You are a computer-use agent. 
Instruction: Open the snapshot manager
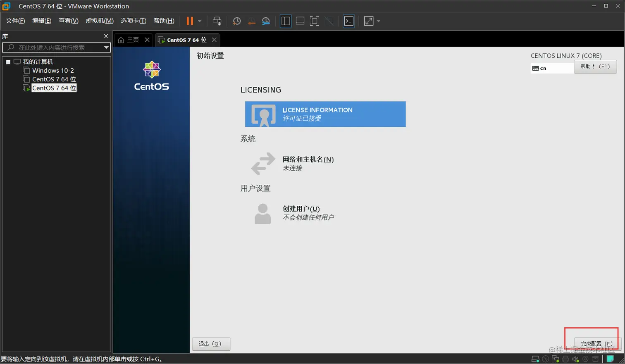click(266, 21)
